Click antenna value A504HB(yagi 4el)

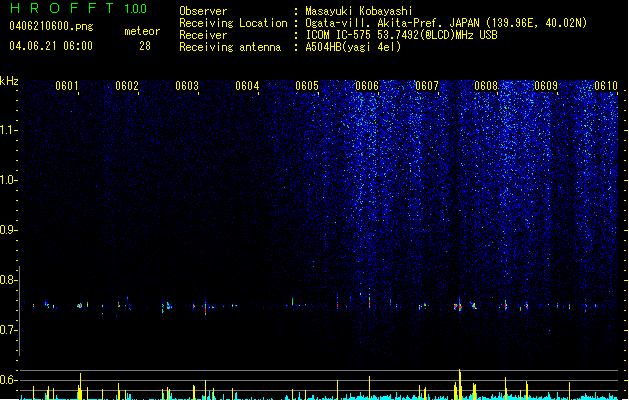tap(353, 47)
